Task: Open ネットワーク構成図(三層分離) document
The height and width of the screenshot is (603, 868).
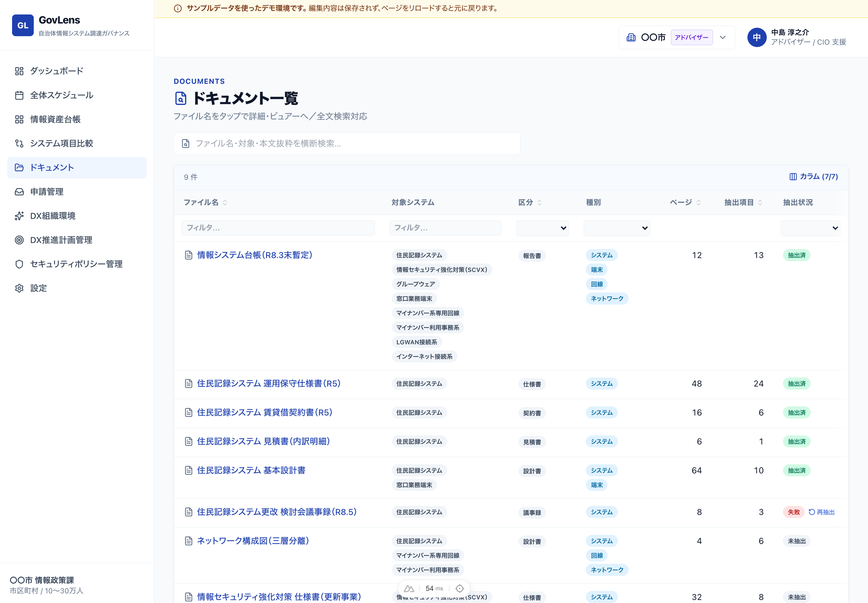Action: coord(253,541)
